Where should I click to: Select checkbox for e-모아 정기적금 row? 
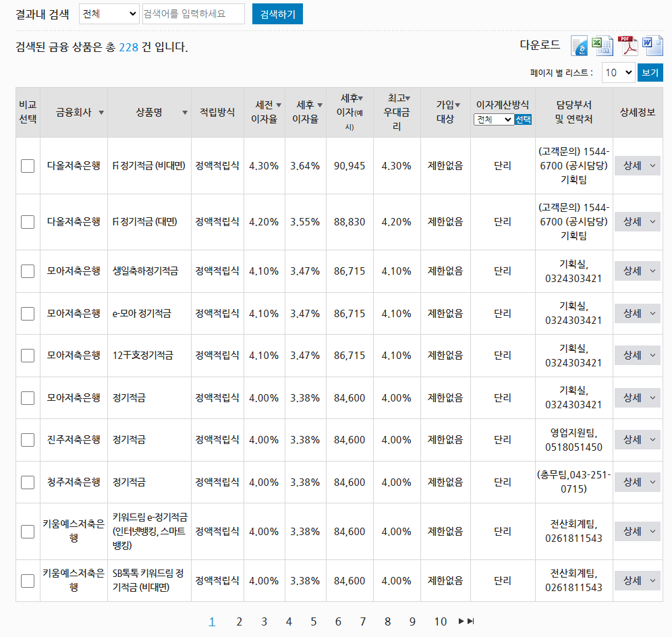tap(28, 314)
